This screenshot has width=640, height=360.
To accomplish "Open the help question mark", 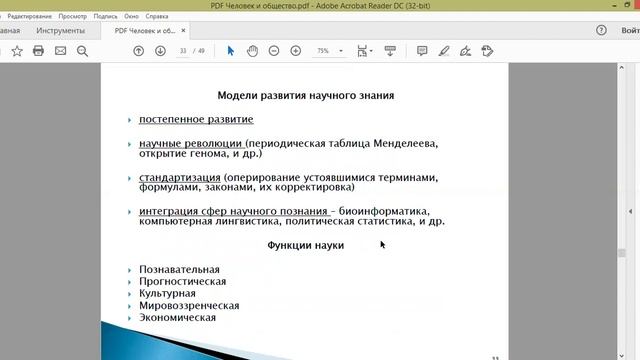I will 601,30.
